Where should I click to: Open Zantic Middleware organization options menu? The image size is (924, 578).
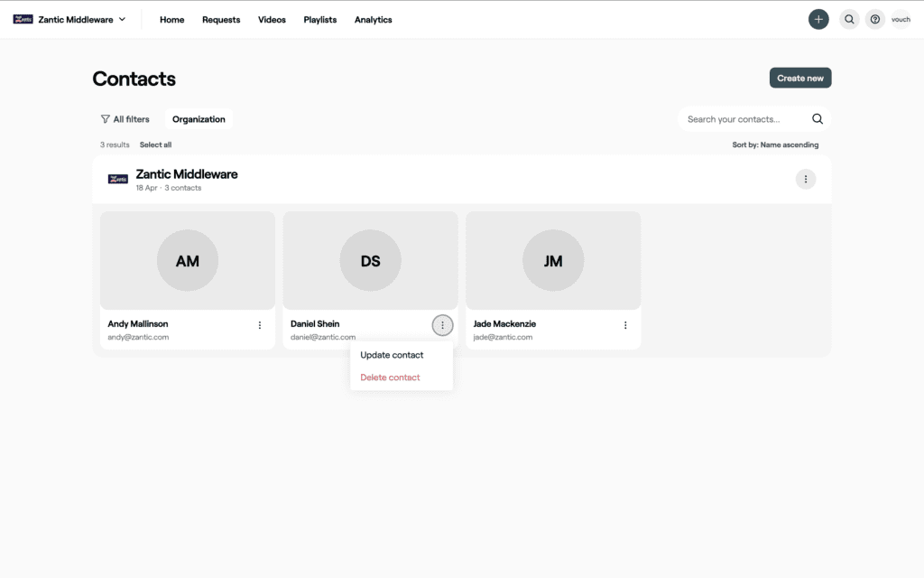click(x=806, y=180)
